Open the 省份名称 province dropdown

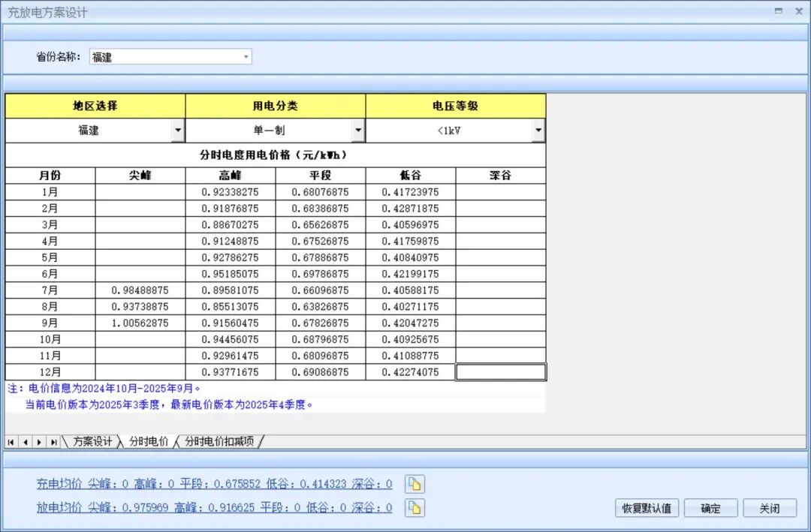pyautogui.click(x=246, y=57)
